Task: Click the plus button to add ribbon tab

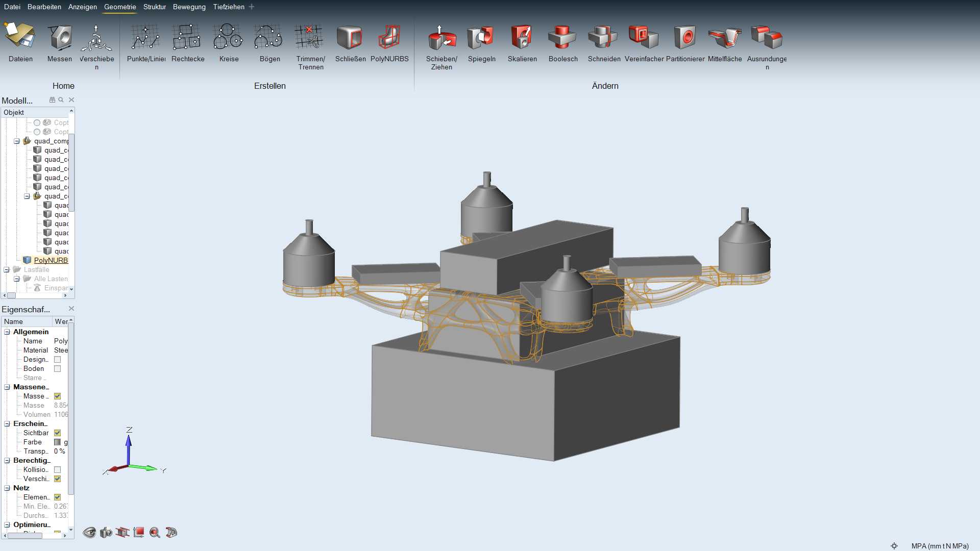Action: click(x=252, y=7)
